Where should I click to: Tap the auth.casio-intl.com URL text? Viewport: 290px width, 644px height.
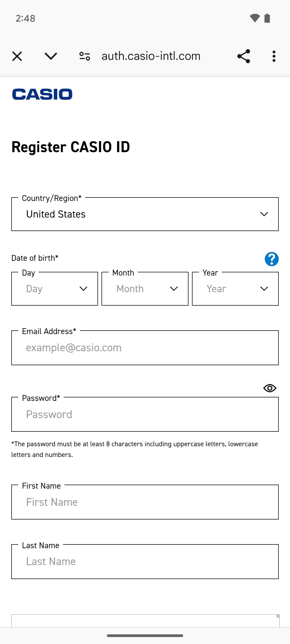pos(151,56)
